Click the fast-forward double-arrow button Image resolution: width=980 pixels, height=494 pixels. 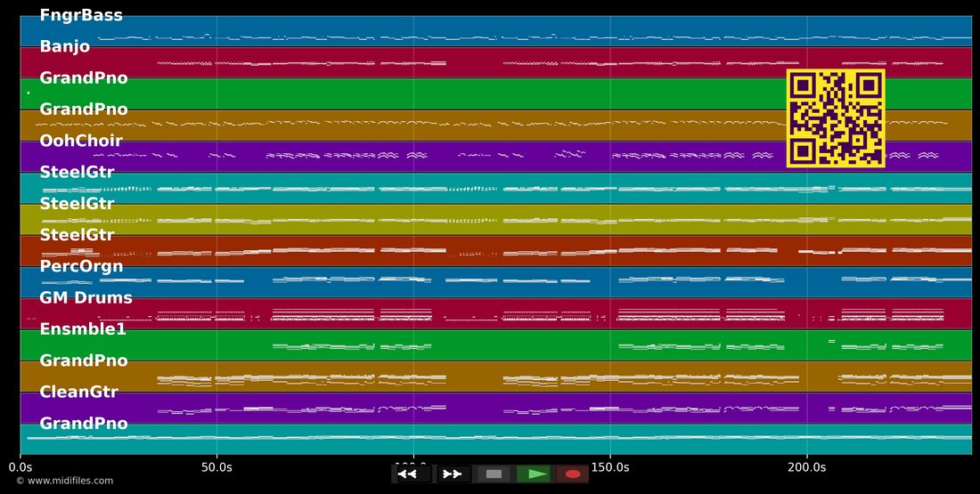click(453, 474)
